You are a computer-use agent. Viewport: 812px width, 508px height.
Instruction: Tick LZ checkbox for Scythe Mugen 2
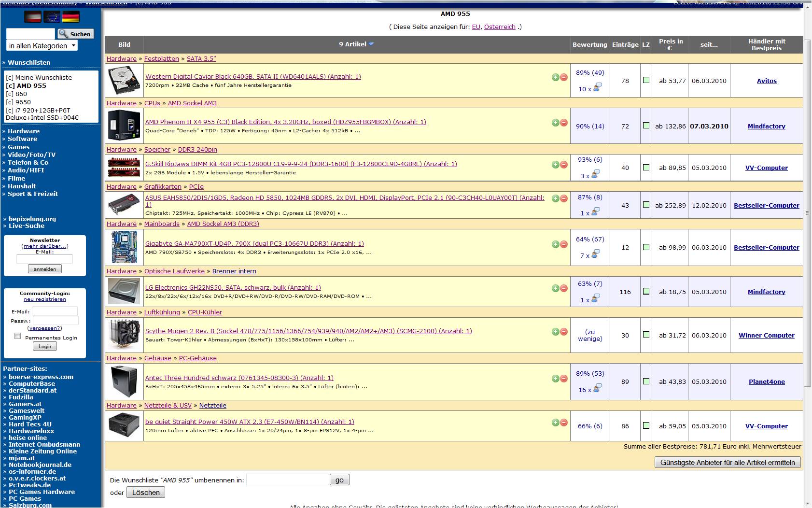(x=646, y=335)
